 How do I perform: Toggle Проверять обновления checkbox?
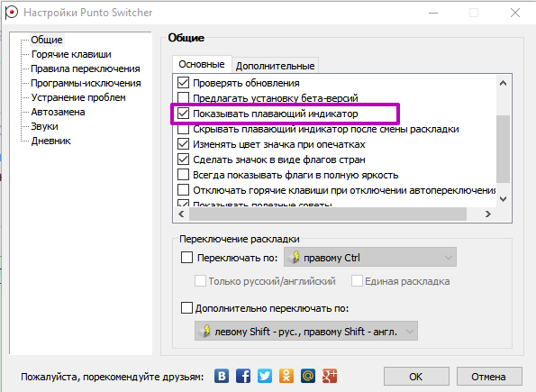[183, 83]
